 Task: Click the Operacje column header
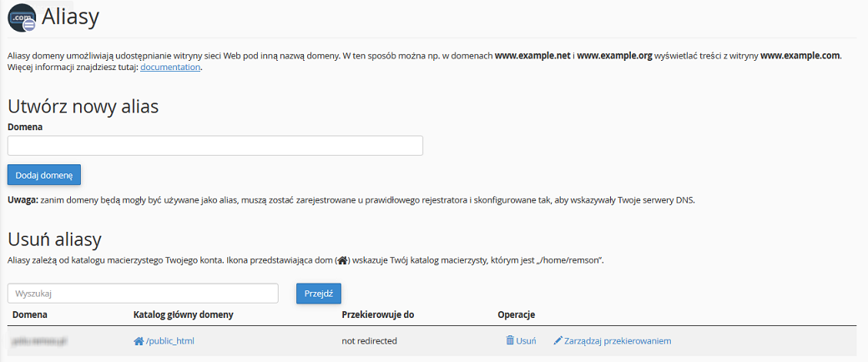pyautogui.click(x=517, y=315)
